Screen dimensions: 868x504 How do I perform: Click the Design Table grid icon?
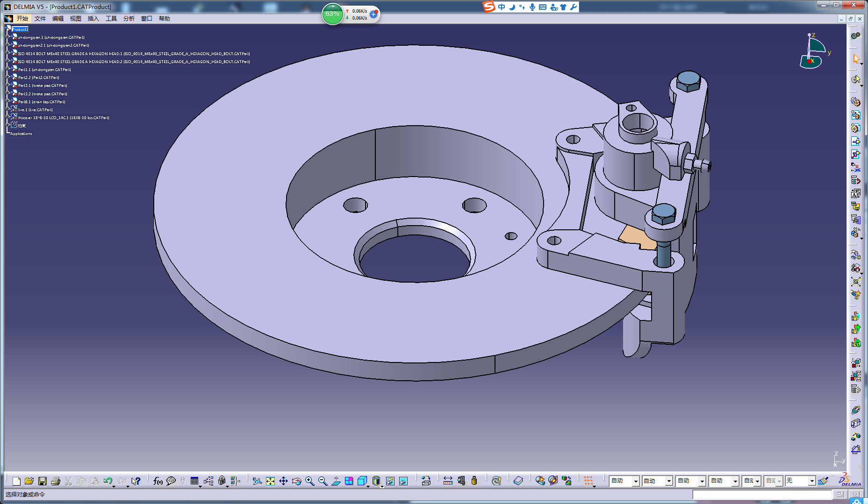click(194, 481)
